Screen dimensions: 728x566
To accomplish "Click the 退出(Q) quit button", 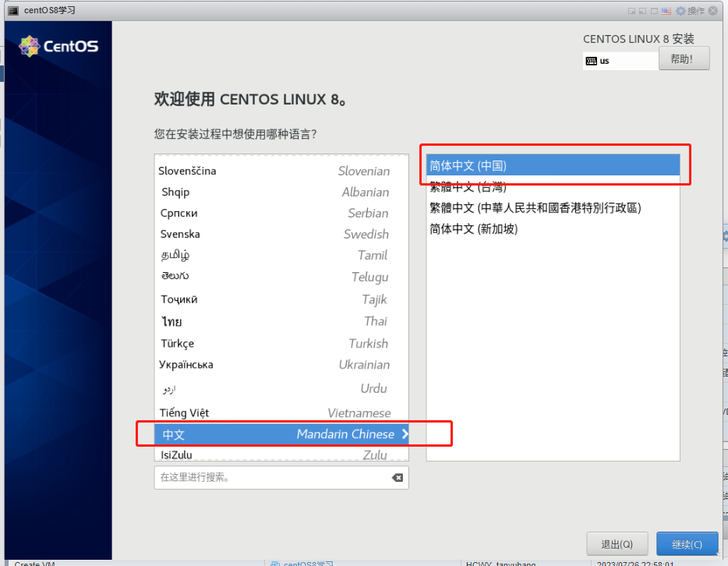I will pyautogui.click(x=617, y=543).
